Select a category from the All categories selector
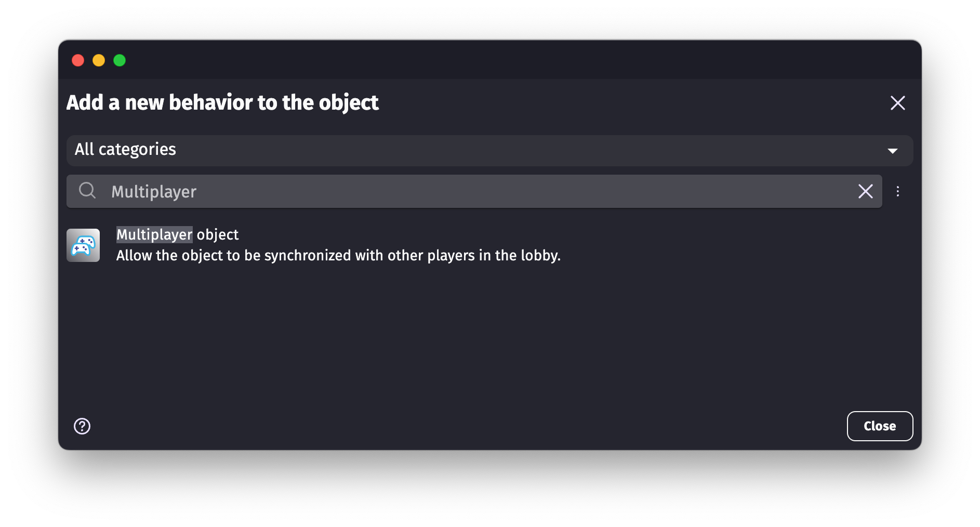Screen dimensions: 980x527 tap(488, 150)
